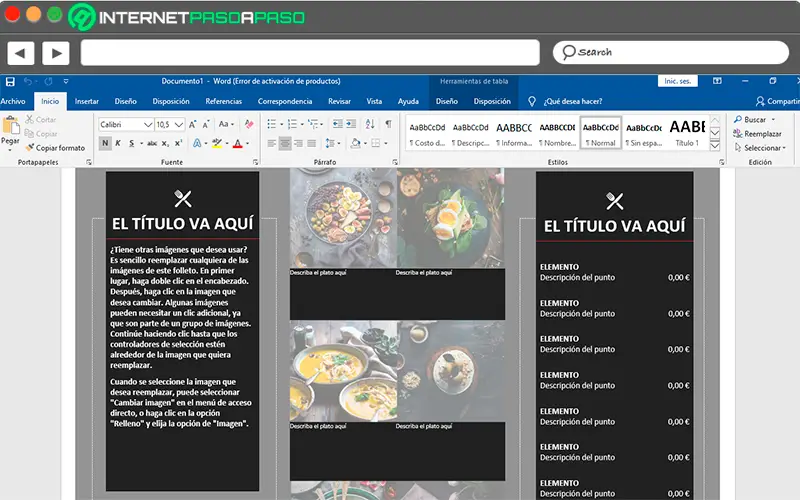800x500 pixels.
Task: Open the shading paint bucket
Action: tap(356, 143)
